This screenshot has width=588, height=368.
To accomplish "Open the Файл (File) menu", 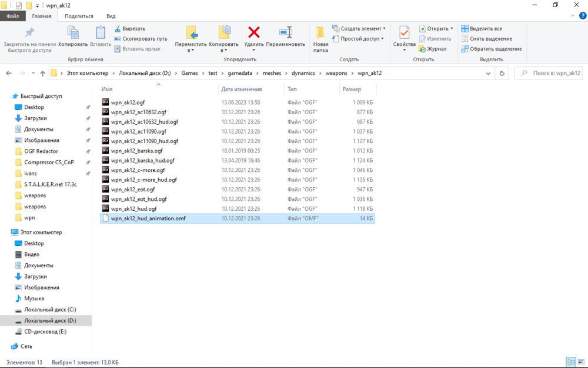I will point(12,16).
